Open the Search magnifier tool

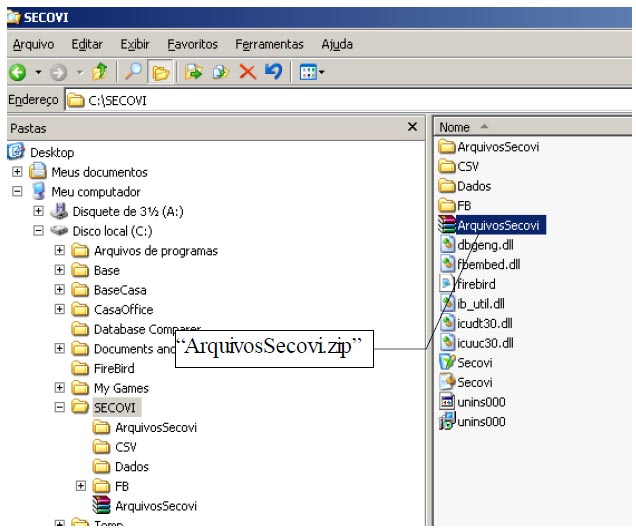(133, 73)
